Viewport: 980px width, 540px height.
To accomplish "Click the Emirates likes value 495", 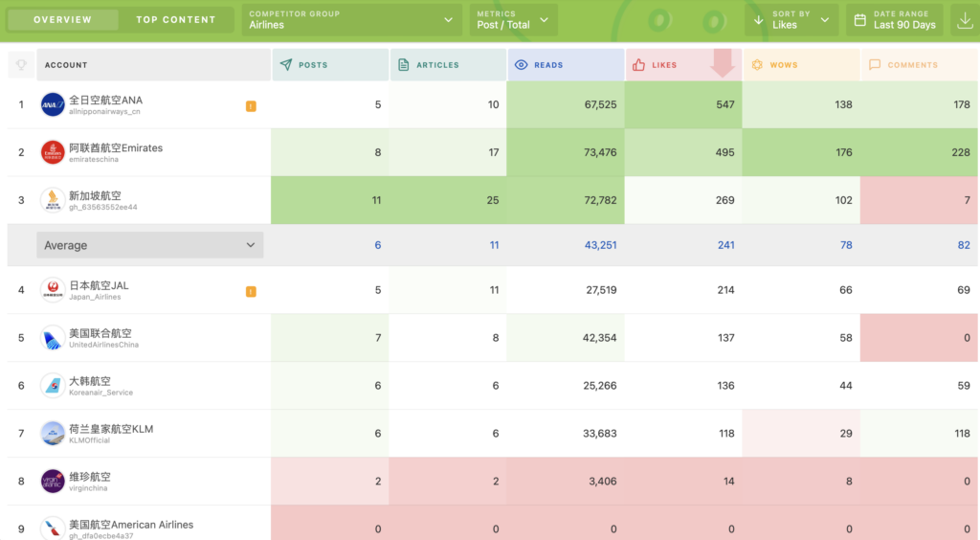I will (x=725, y=152).
